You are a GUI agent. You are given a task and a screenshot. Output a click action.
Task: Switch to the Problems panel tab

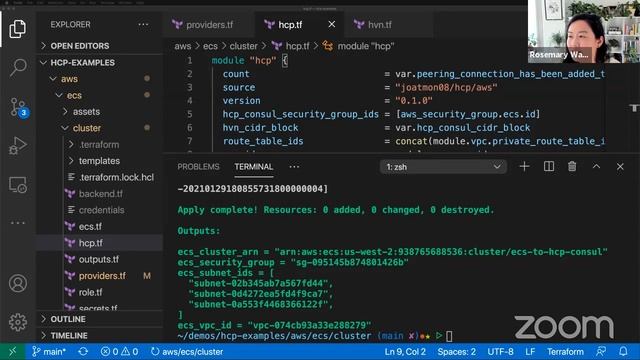pyautogui.click(x=198, y=167)
